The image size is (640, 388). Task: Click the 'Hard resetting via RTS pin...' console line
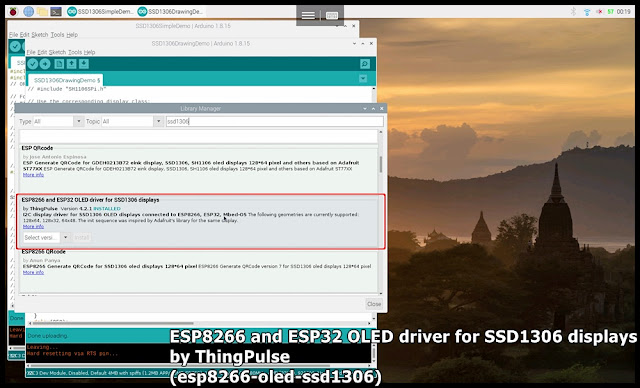click(x=72, y=354)
